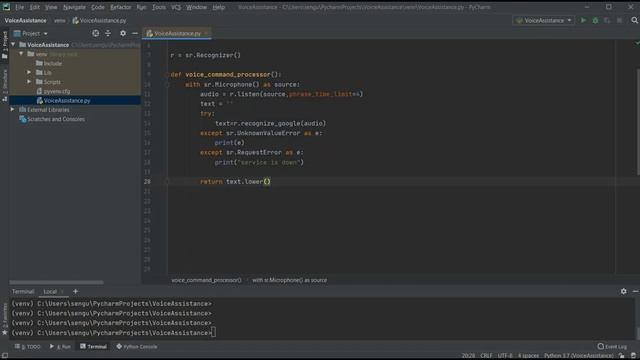This screenshot has height=360, width=640.
Task: Open the Navigate menu
Action: click(74, 7)
